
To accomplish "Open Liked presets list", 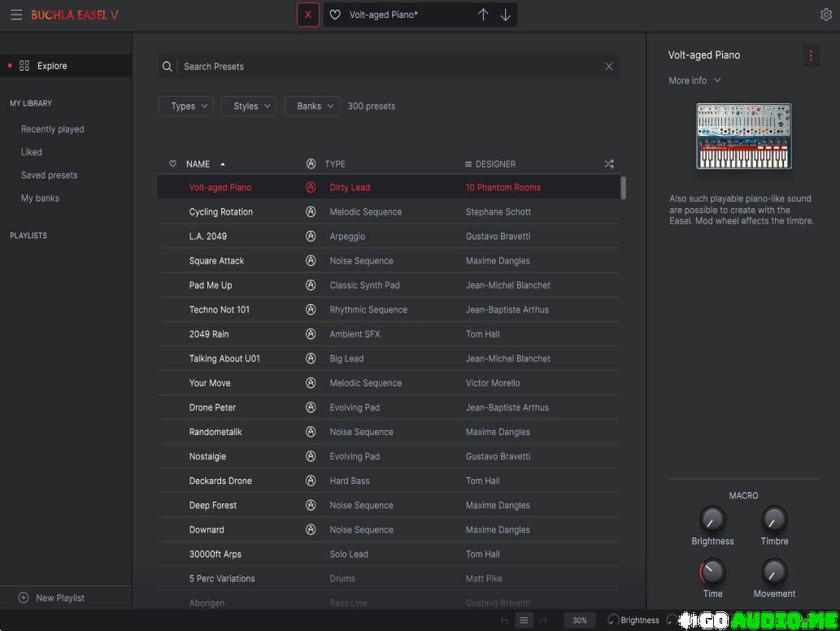I will [x=31, y=152].
